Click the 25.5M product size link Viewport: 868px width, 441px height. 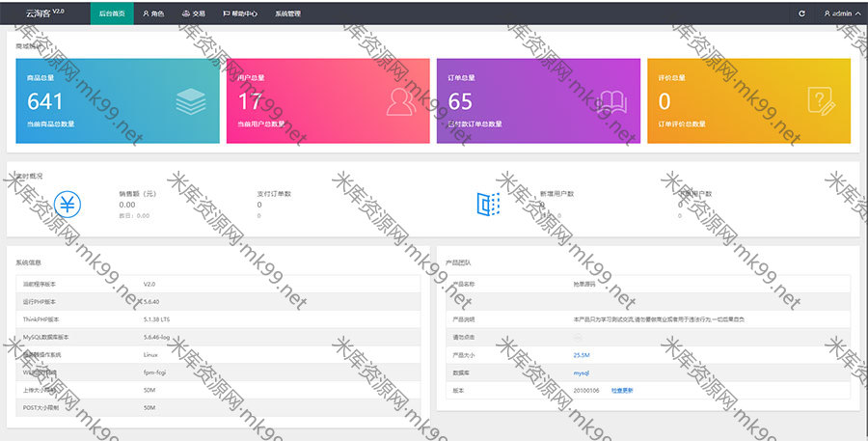582,355
